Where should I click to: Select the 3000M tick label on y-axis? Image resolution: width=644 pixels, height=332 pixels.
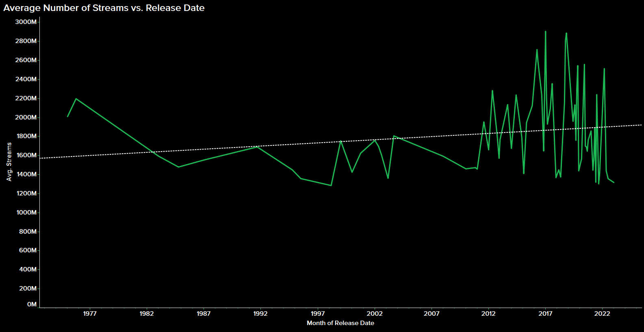tap(26, 22)
